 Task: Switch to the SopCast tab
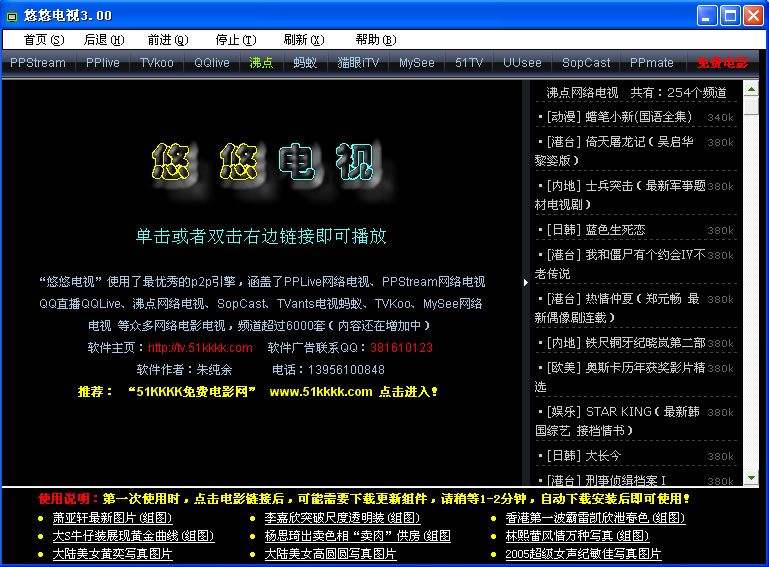(586, 63)
